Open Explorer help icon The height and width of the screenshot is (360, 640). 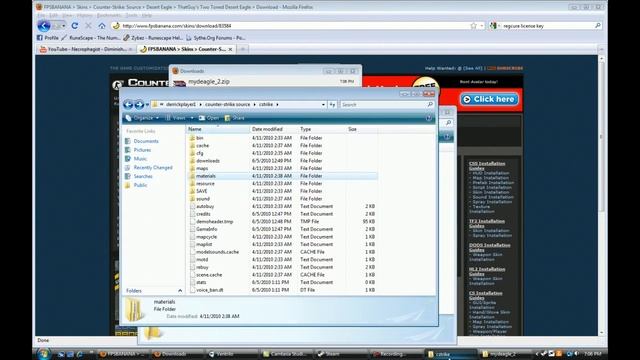[x=429, y=118]
